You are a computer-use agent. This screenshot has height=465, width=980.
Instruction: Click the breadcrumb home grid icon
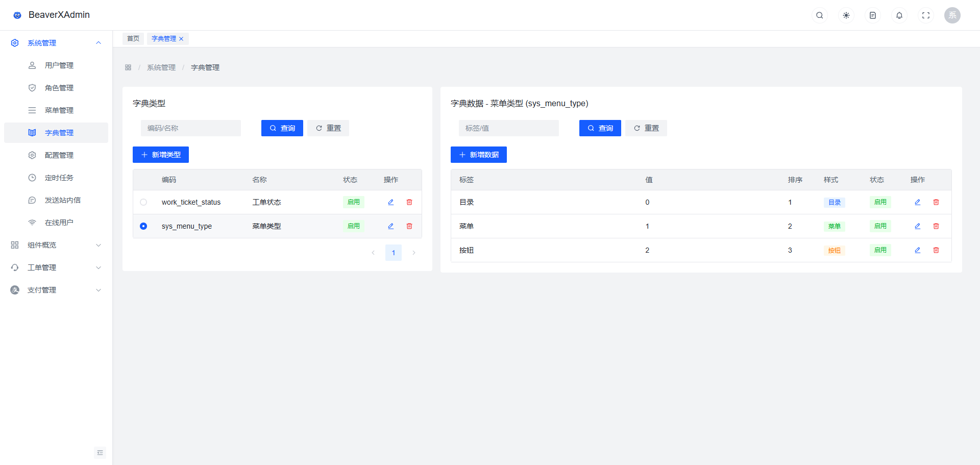click(x=128, y=67)
